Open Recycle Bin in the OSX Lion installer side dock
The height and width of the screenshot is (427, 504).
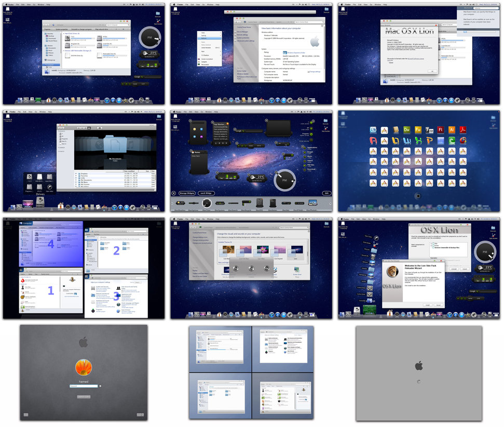point(373,257)
